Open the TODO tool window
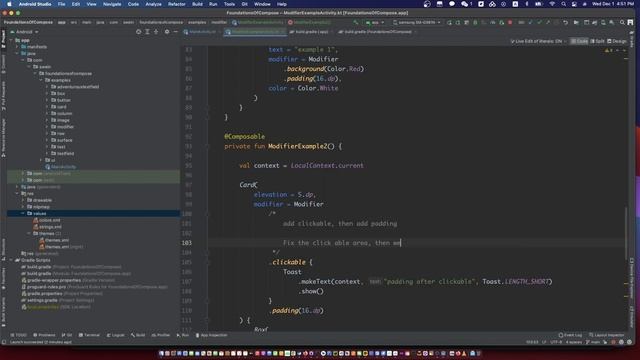Viewport: 640px width, 360px height. click(x=18, y=335)
